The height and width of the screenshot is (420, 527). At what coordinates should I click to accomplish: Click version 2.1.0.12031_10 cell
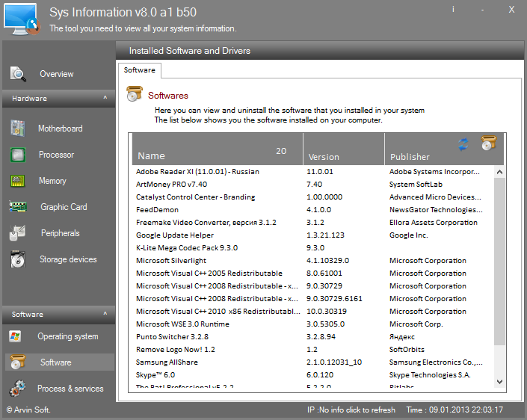(x=334, y=362)
